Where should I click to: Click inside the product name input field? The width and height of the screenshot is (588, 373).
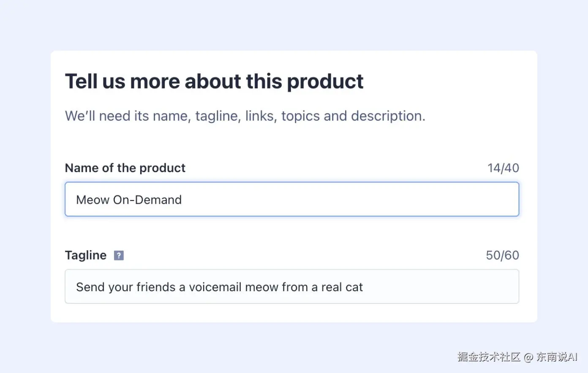point(291,199)
